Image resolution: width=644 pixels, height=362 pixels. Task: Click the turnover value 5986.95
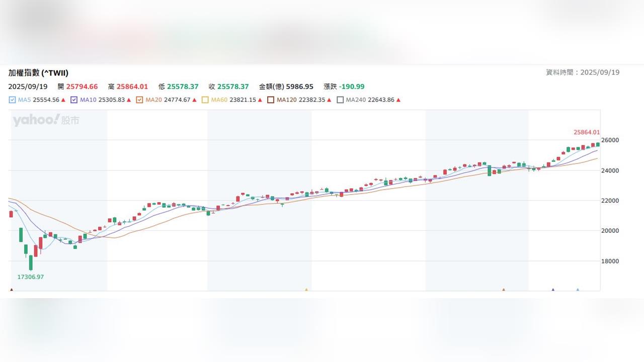point(299,86)
